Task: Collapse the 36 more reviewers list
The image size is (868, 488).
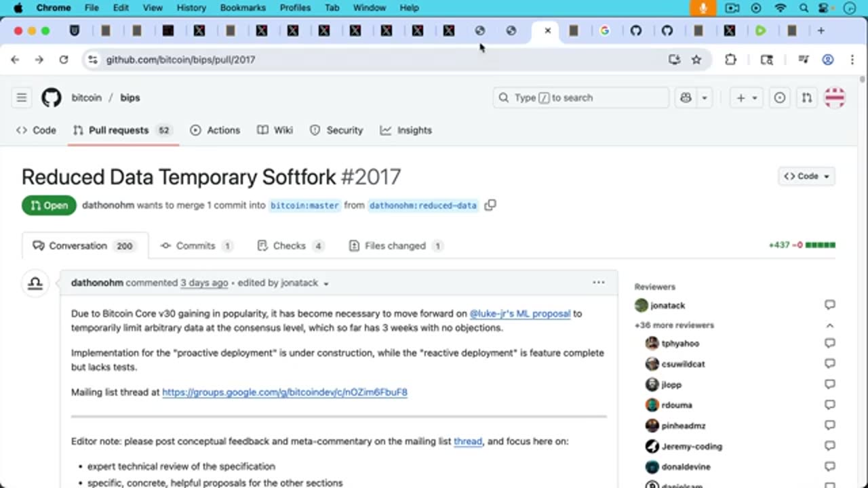Action: pos(829,325)
